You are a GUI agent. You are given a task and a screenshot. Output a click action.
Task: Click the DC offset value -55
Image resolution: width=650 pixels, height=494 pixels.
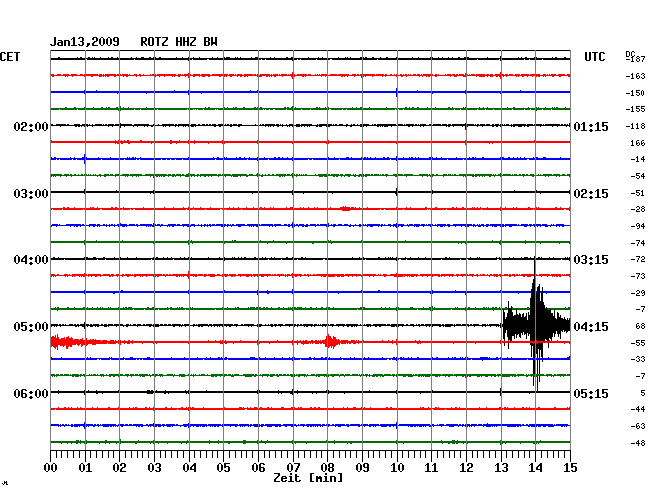(x=638, y=343)
